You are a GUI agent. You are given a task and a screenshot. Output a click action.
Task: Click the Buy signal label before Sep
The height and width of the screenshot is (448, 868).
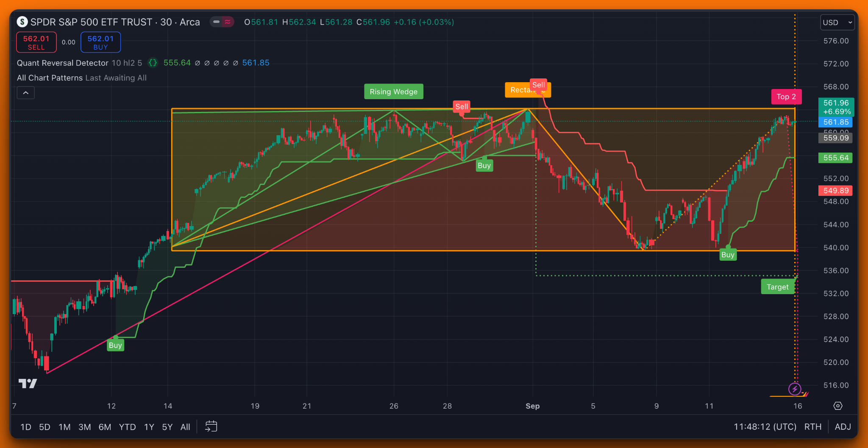(x=484, y=166)
